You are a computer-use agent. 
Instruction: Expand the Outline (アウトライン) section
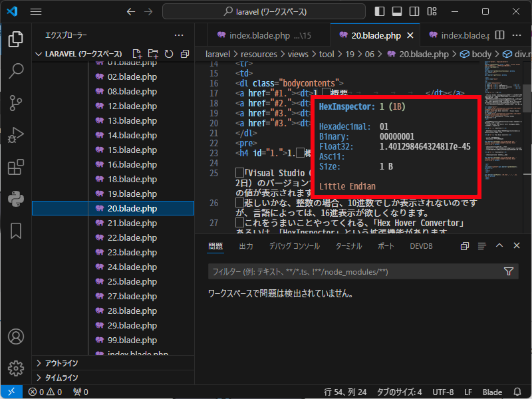pos(113,363)
